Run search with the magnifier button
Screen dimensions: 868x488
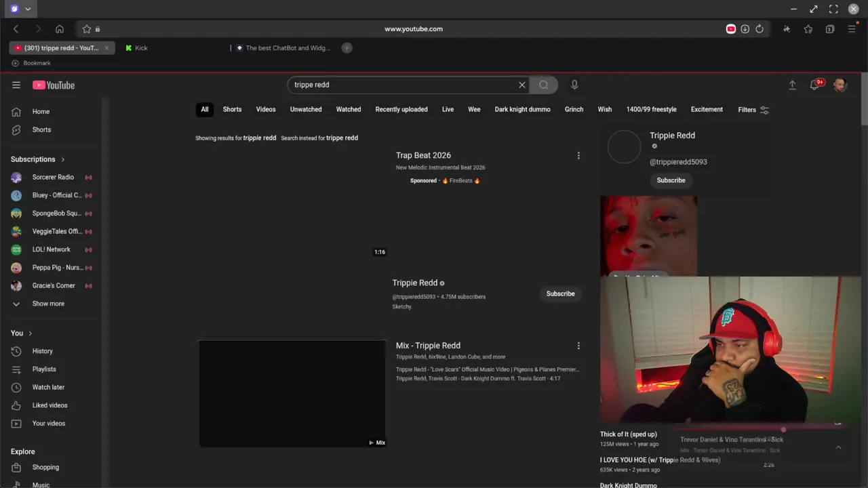tap(543, 85)
